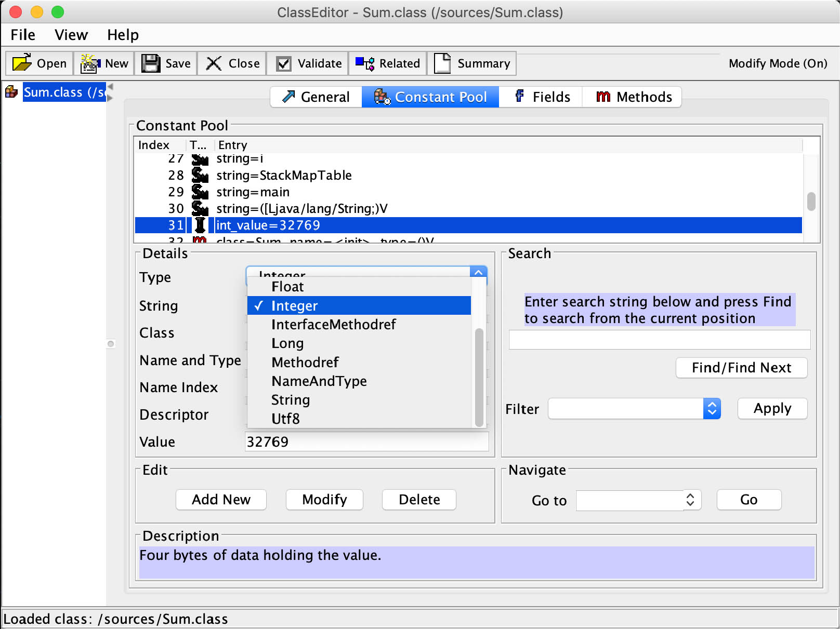The image size is (840, 629).
Task: View the class Summary via its toolbar icon
Action: point(442,63)
